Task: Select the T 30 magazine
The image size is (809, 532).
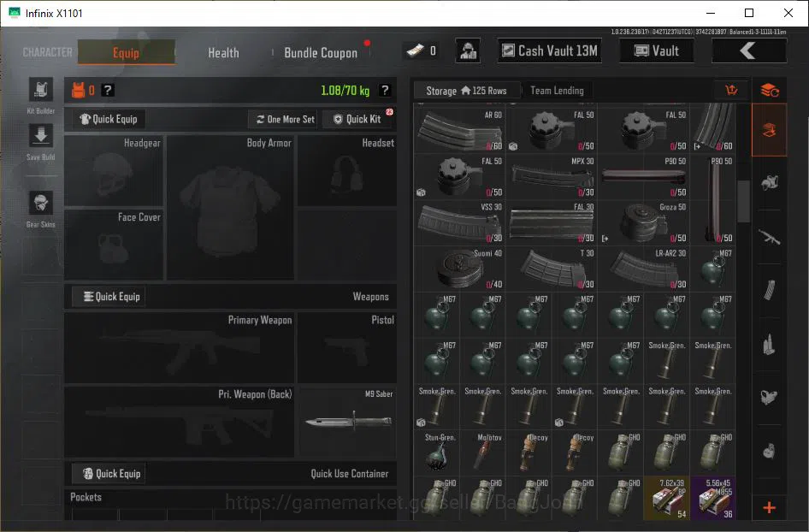Action: click(551, 269)
